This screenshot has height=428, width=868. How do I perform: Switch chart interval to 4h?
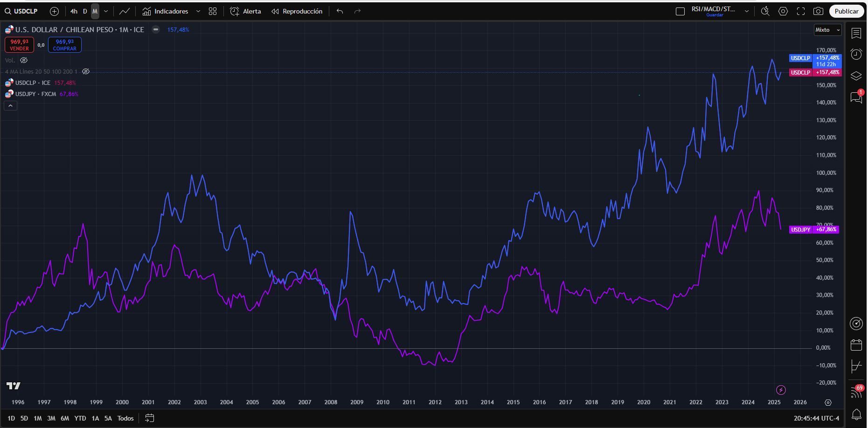pyautogui.click(x=74, y=11)
